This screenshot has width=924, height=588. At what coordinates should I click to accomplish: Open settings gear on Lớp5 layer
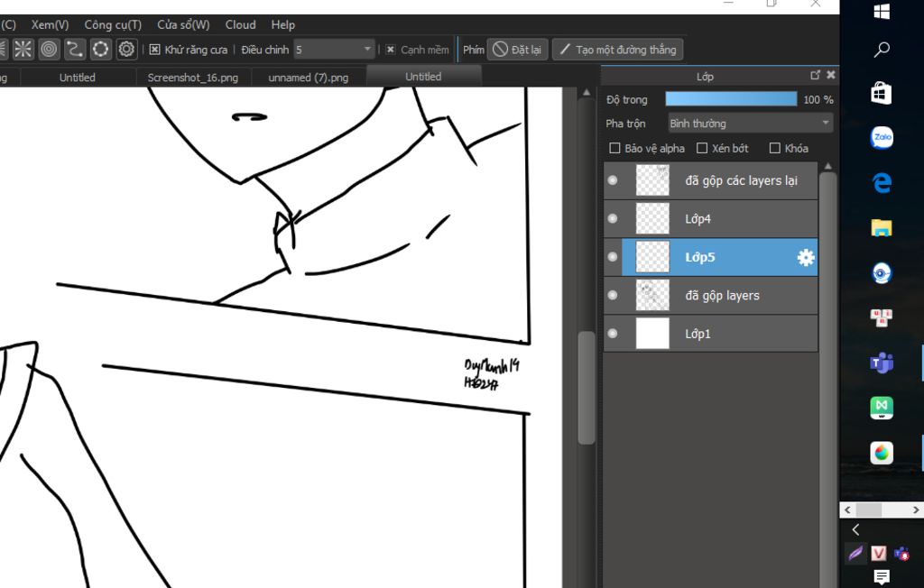click(x=806, y=257)
